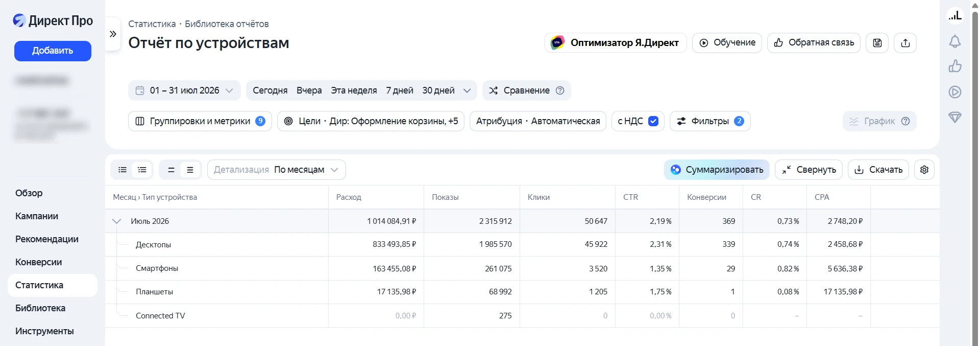Image resolution: width=980 pixels, height=346 pixels.
Task: Click Библиотека отчётов breadcrumb link
Action: (227, 24)
